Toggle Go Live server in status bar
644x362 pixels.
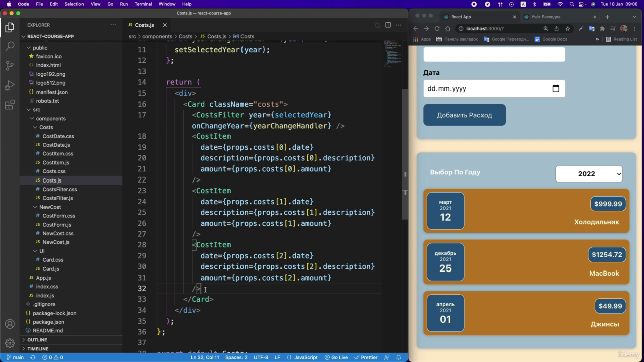pos(336,357)
